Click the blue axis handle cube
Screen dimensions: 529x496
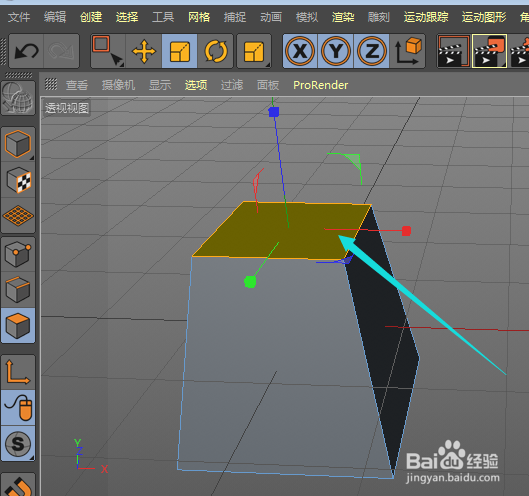click(274, 112)
